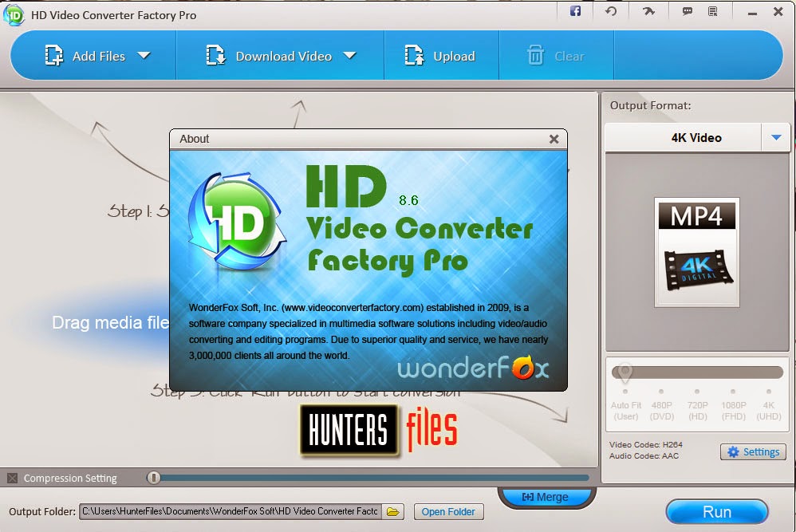The image size is (796, 532).
Task: Close the About dialog
Action: (554, 139)
